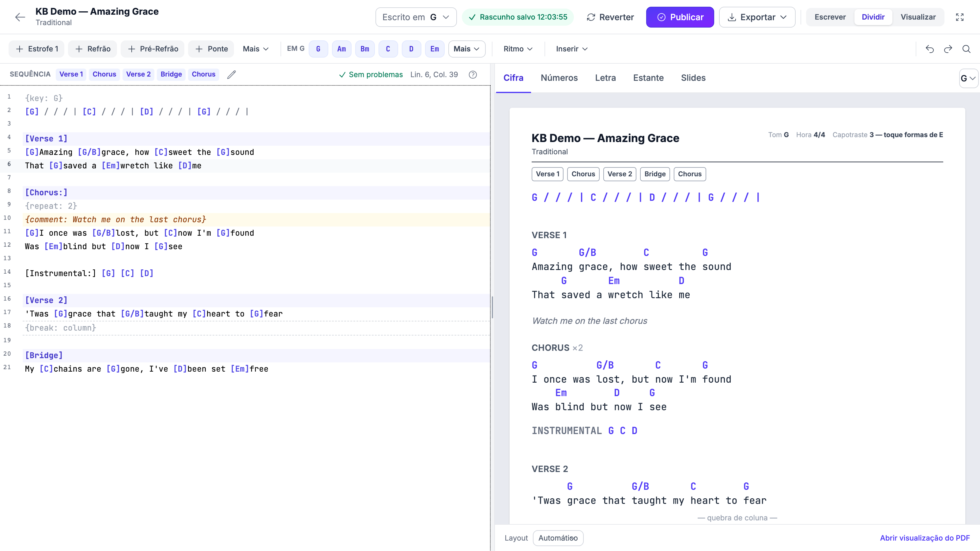The width and height of the screenshot is (980, 551).
Task: Insert the Am chord chip
Action: [342, 49]
